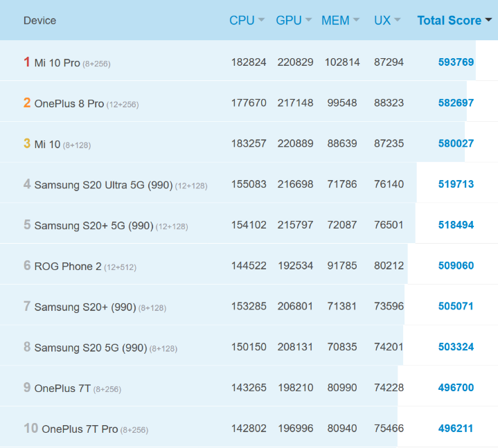Click UX score 80212 for ROG Phone 2
The width and height of the screenshot is (498, 448).
[389, 265]
